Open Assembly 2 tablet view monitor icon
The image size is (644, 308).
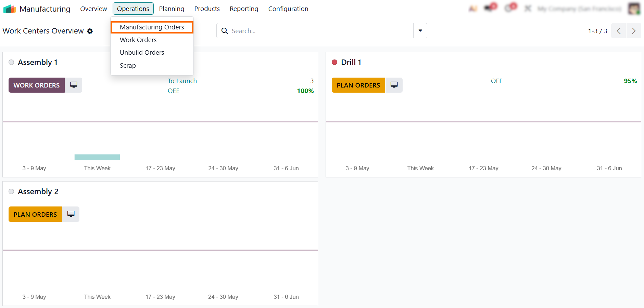[71, 214]
